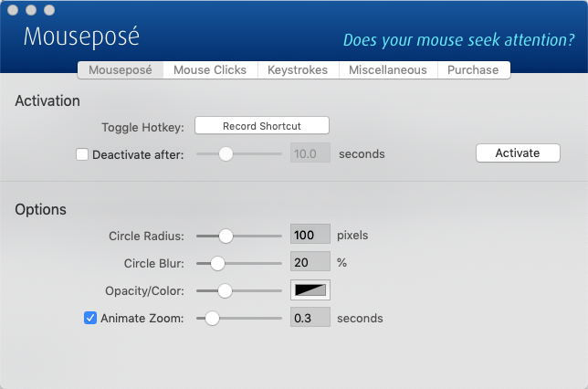Viewport: 588px width, 389px height.
Task: Click the Record Shortcut button
Action: pos(262,126)
